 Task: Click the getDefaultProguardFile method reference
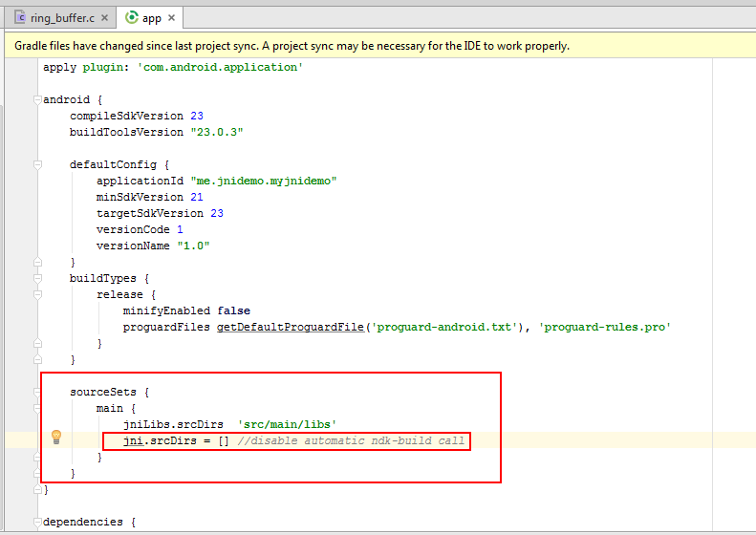click(291, 327)
